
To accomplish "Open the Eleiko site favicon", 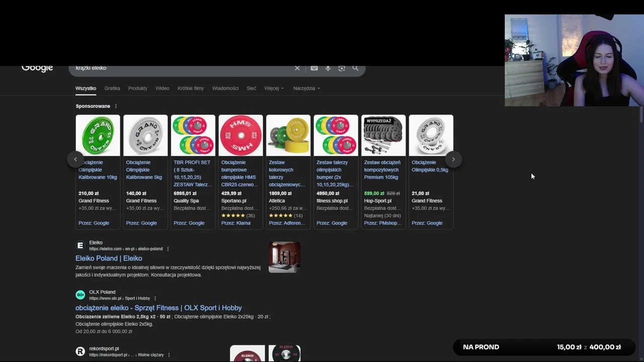I will point(80,245).
